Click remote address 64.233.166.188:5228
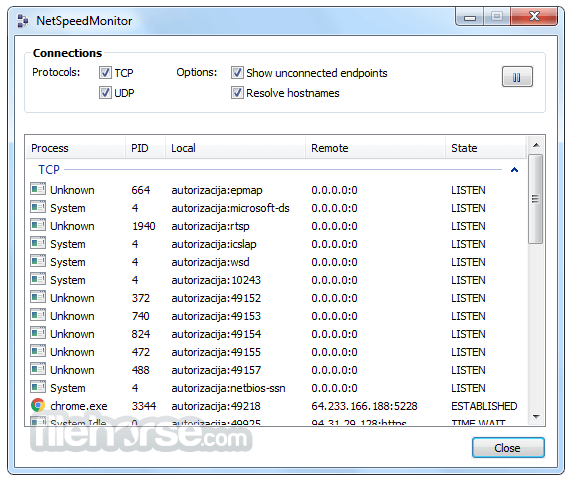The width and height of the screenshot is (573, 482). (364, 406)
